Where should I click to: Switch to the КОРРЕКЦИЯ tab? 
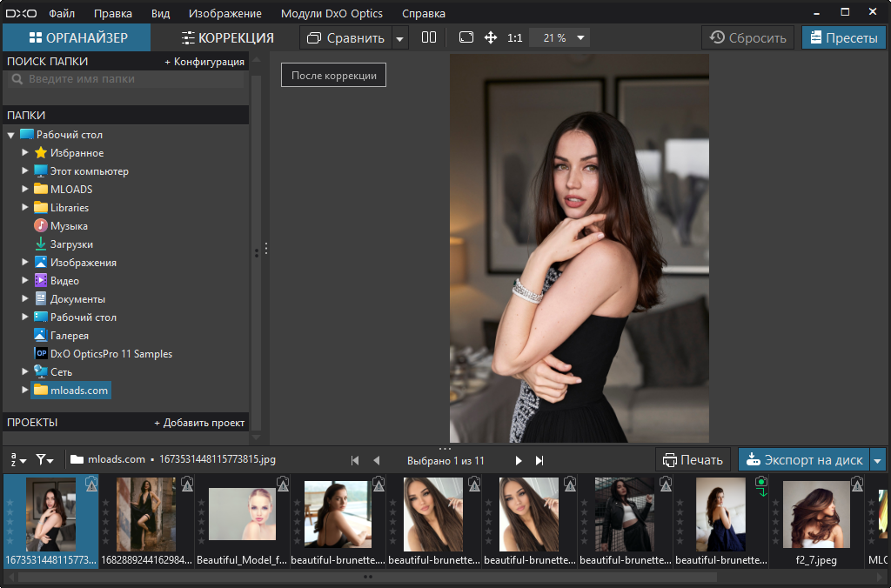[227, 38]
